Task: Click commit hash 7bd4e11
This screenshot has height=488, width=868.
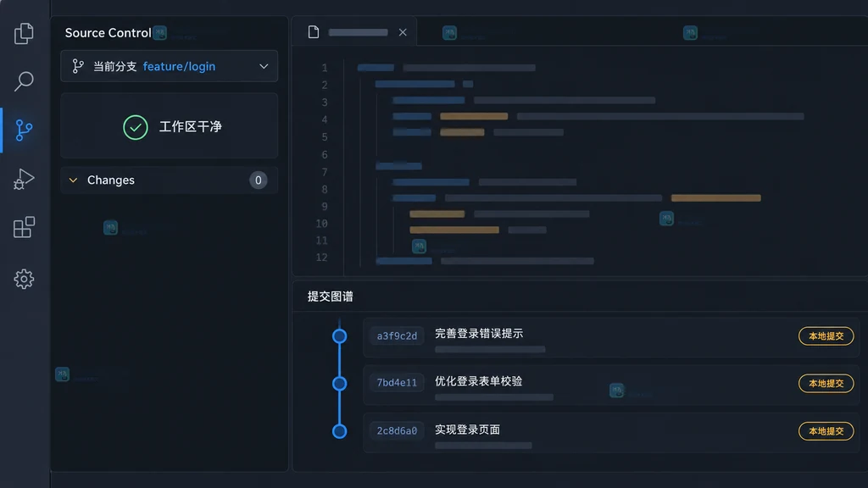Action: coord(397,383)
